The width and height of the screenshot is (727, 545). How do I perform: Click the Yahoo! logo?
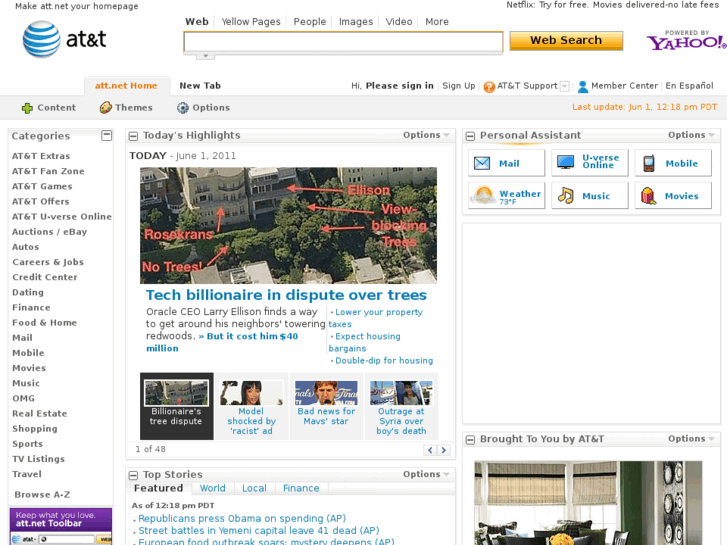(x=687, y=43)
